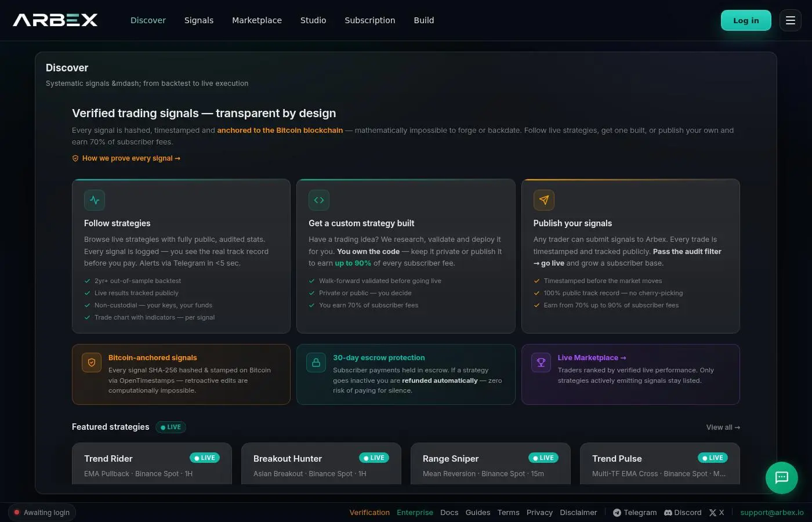Viewport: 812px width, 522px height.
Task: Click 'Non-custodial — your keys, your funds' item
Action: point(153,305)
